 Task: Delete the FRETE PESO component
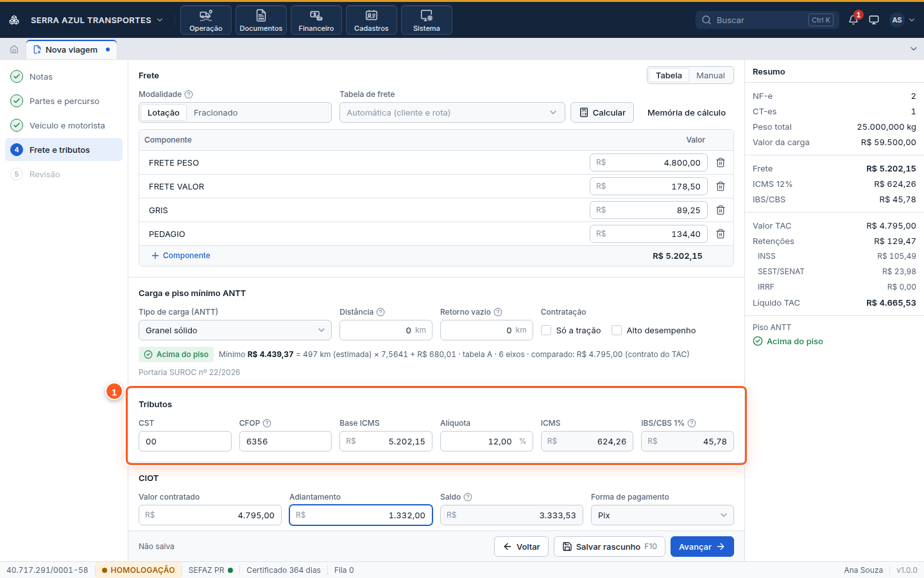coord(721,162)
